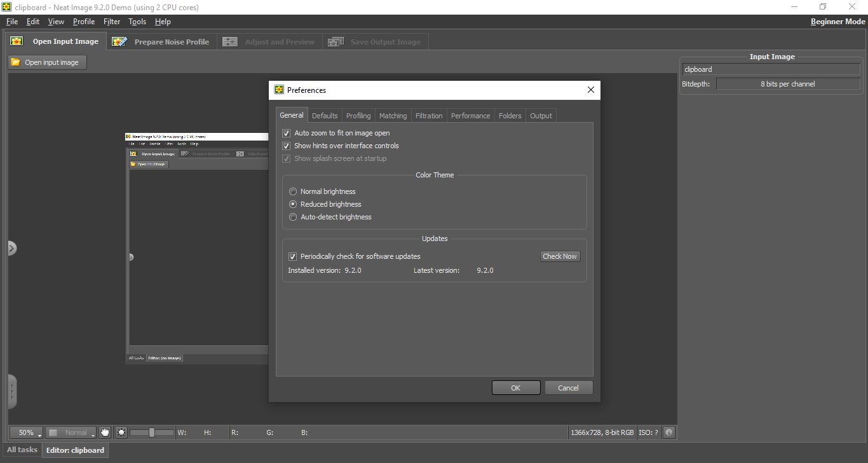This screenshot has width=868, height=463.
Task: Cancel the Preferences dialog
Action: (x=569, y=388)
